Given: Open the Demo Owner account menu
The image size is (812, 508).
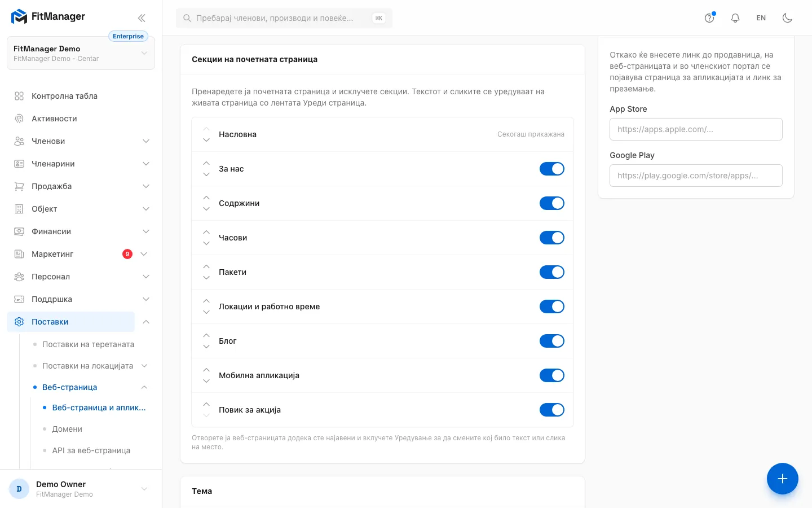Looking at the screenshot, I should 81,489.
